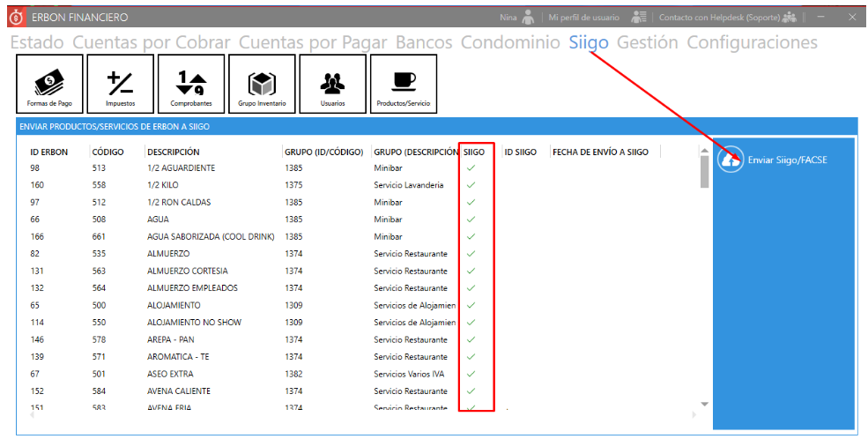The image size is (868, 439).
Task: Toggle Siigo checkmark for ALMUERZO row
Action: click(x=471, y=254)
